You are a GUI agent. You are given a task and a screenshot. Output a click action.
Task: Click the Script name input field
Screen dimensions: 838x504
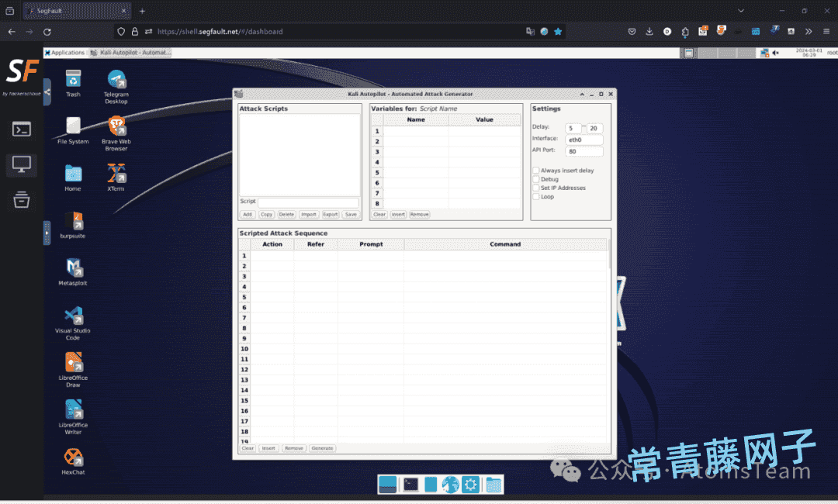[x=308, y=202]
